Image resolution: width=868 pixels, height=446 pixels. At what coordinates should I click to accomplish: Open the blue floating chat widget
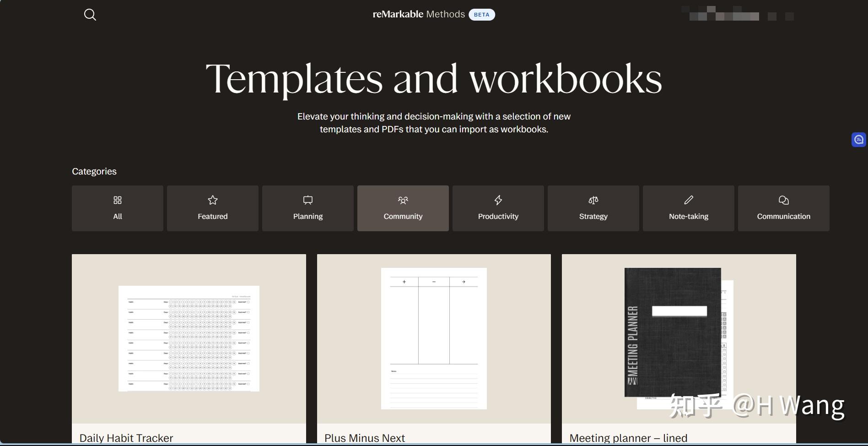click(859, 140)
